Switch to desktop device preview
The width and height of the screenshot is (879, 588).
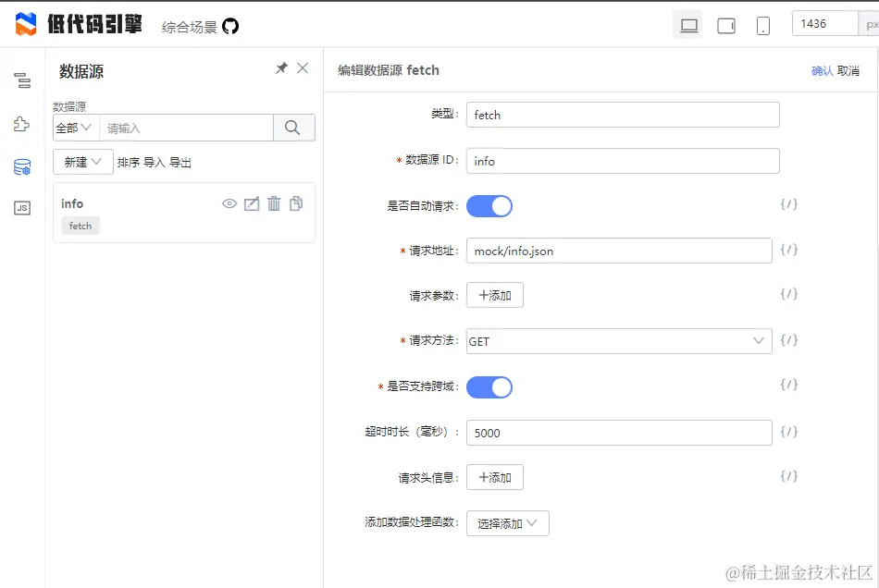pyautogui.click(x=689, y=26)
